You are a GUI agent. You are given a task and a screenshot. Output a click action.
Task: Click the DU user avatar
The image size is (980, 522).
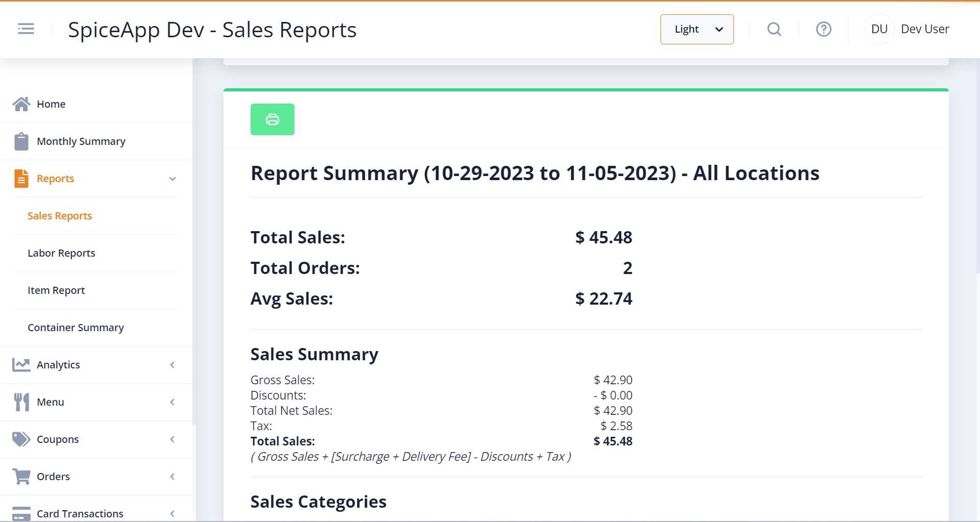(879, 29)
